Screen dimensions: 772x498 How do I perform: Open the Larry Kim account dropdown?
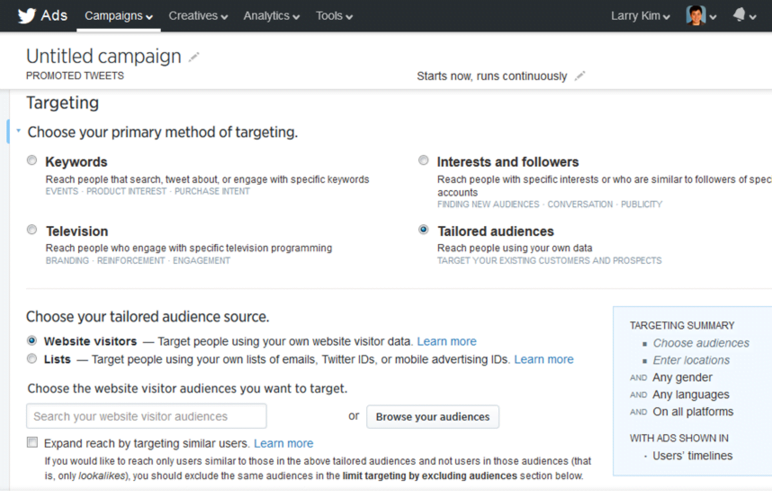tap(640, 16)
